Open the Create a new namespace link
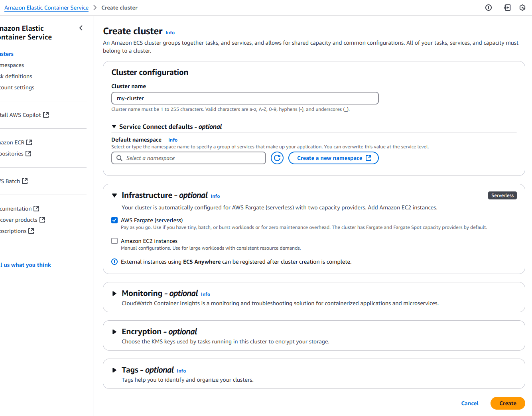 pos(333,158)
